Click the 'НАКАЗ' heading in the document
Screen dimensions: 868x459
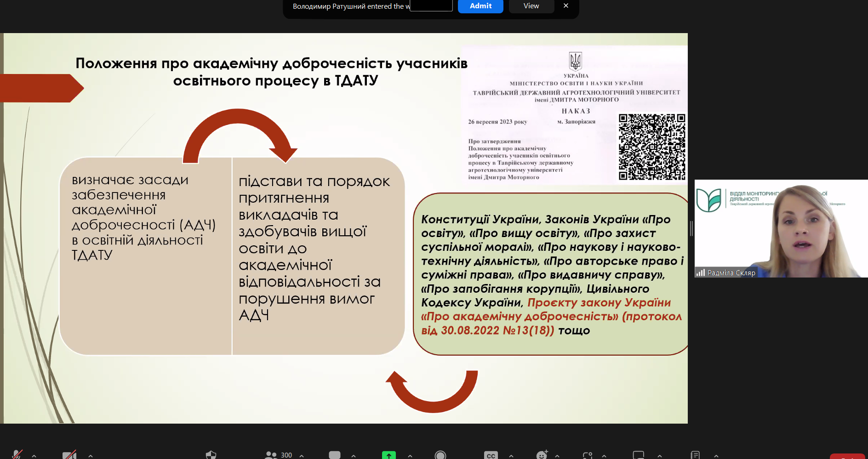(x=576, y=111)
